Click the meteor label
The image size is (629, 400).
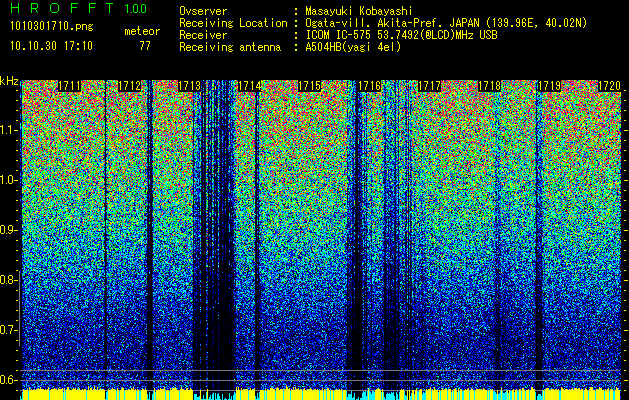tap(142, 31)
